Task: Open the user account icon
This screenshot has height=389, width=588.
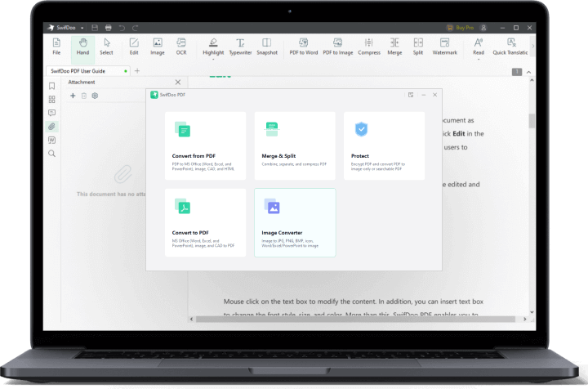Action: tap(483, 28)
